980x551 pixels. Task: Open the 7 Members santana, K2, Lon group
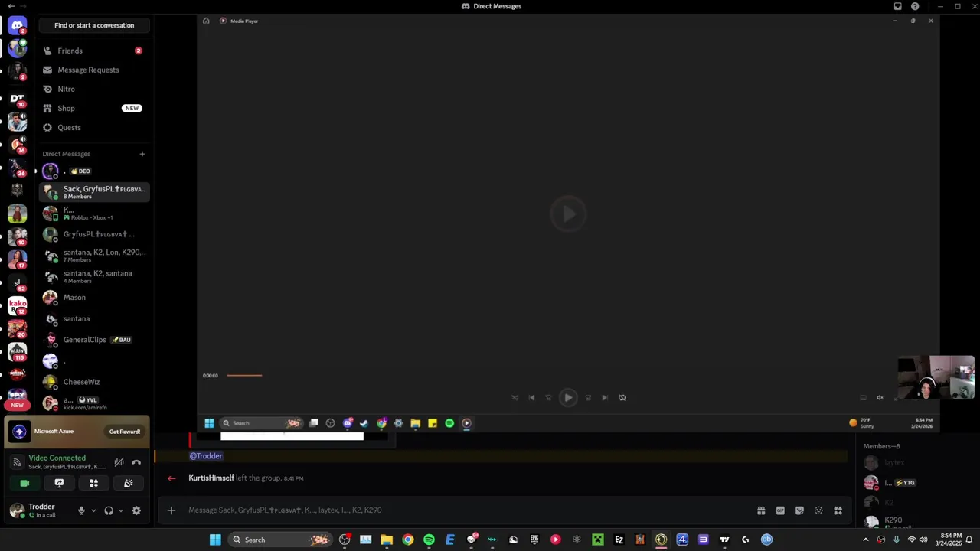[x=93, y=256]
